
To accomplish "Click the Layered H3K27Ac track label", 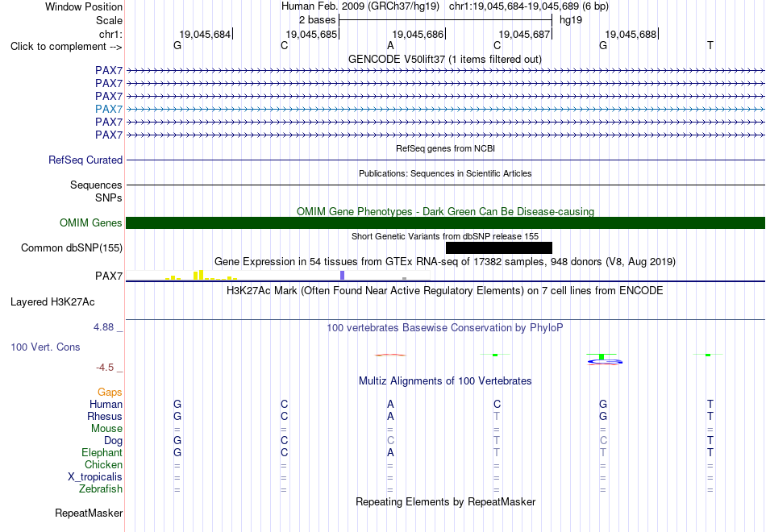I will (52, 302).
